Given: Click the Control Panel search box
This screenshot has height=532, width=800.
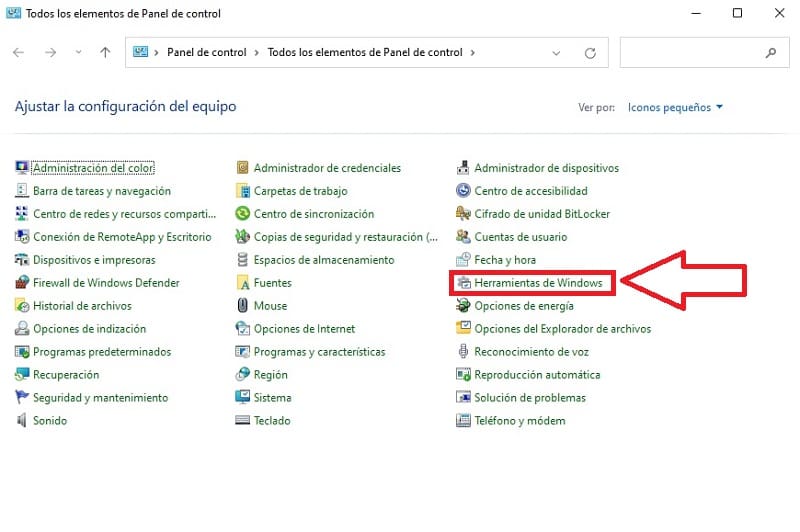Looking at the screenshot, I should [x=704, y=52].
